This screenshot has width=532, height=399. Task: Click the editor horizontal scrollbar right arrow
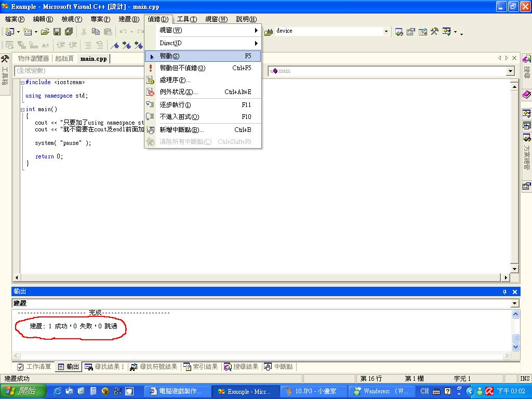(506, 277)
